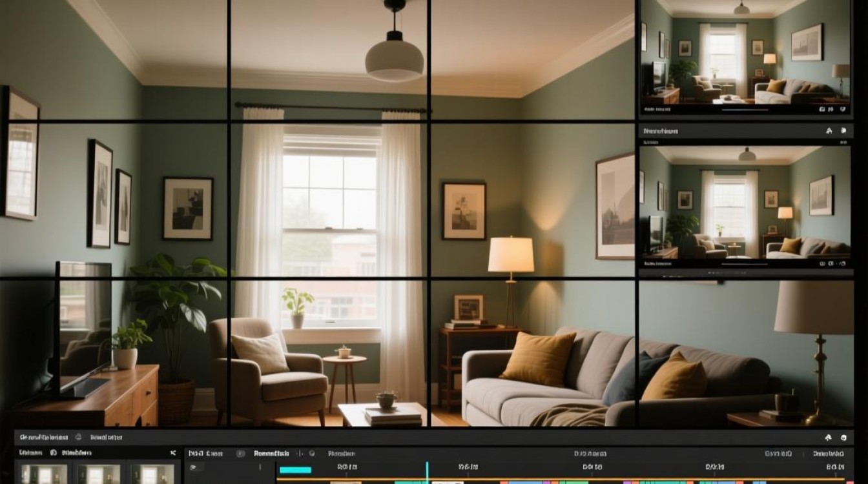Open the top living room preview in right panel

coord(745,50)
